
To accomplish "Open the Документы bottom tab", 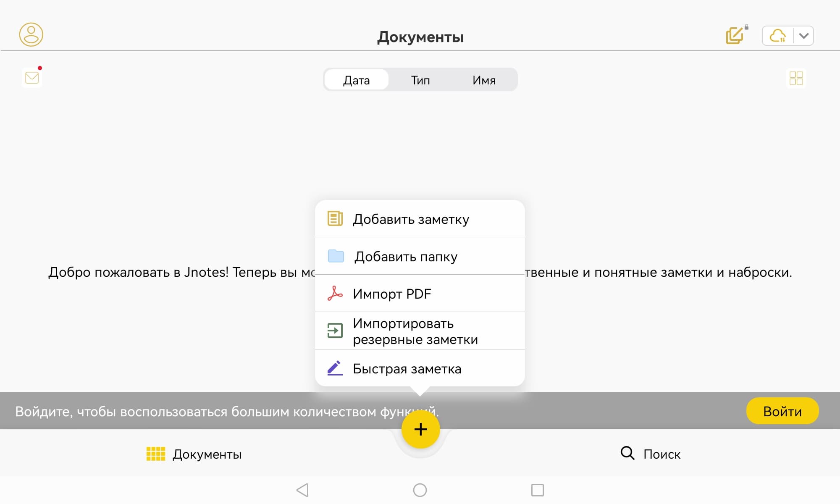I will (x=194, y=454).
